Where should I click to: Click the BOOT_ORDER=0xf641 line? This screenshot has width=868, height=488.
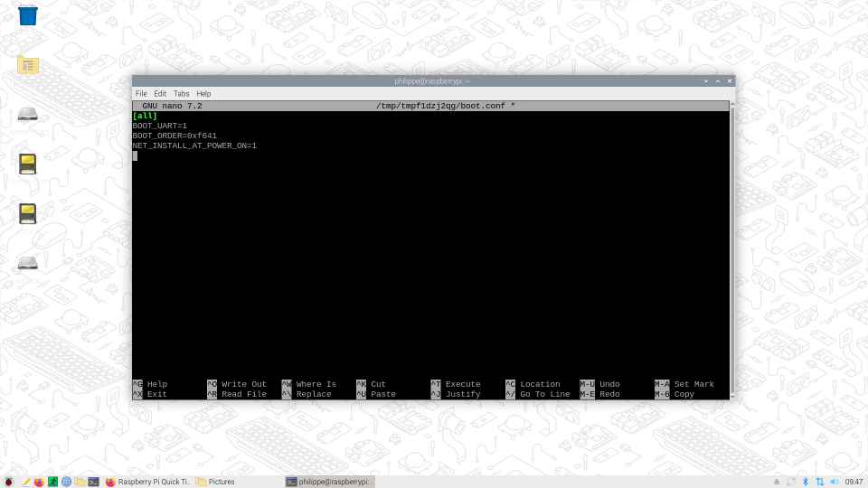click(175, 136)
